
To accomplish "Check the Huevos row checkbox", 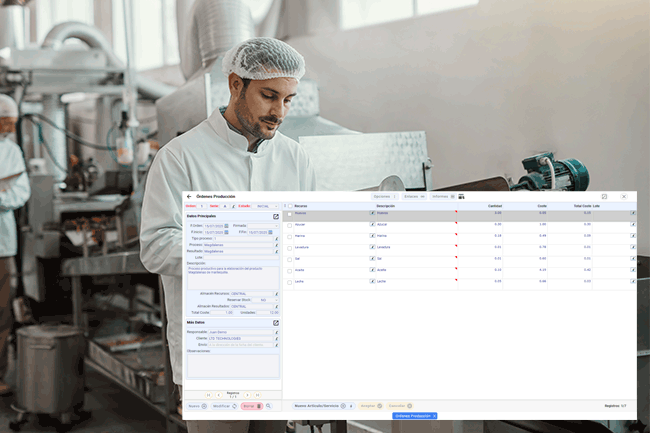I will [x=289, y=213].
